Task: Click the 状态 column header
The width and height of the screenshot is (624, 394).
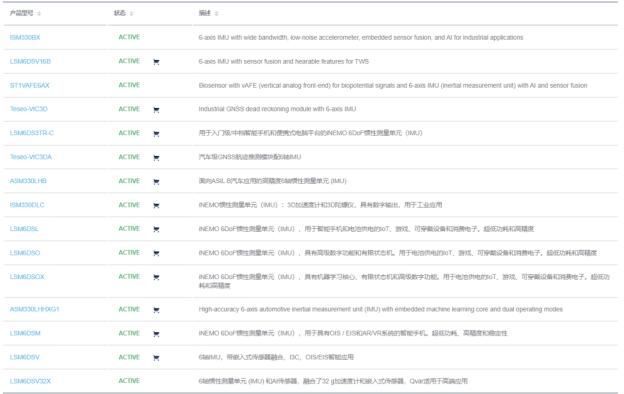Action: pos(119,13)
